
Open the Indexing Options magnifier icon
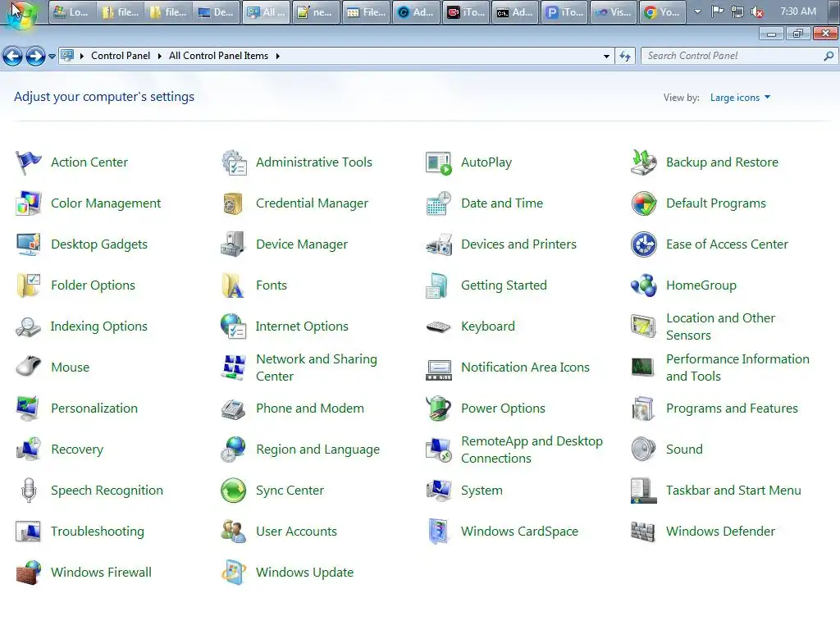(29, 326)
